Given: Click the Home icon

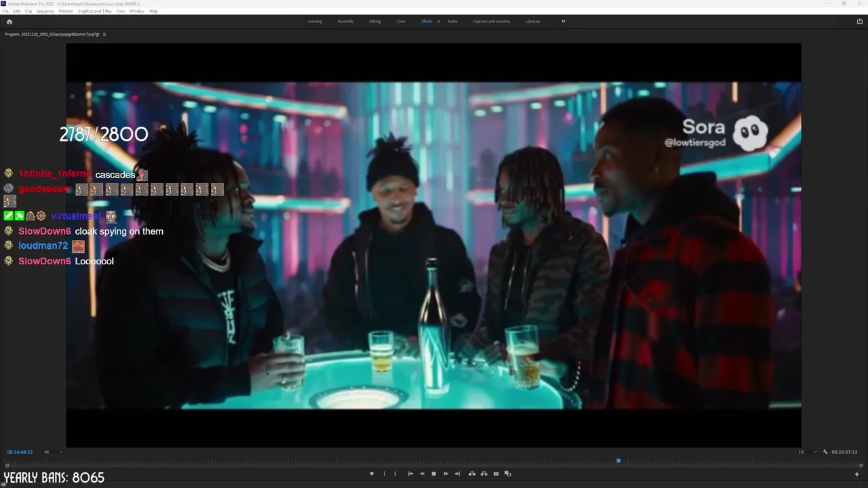Looking at the screenshot, I should (9, 22).
